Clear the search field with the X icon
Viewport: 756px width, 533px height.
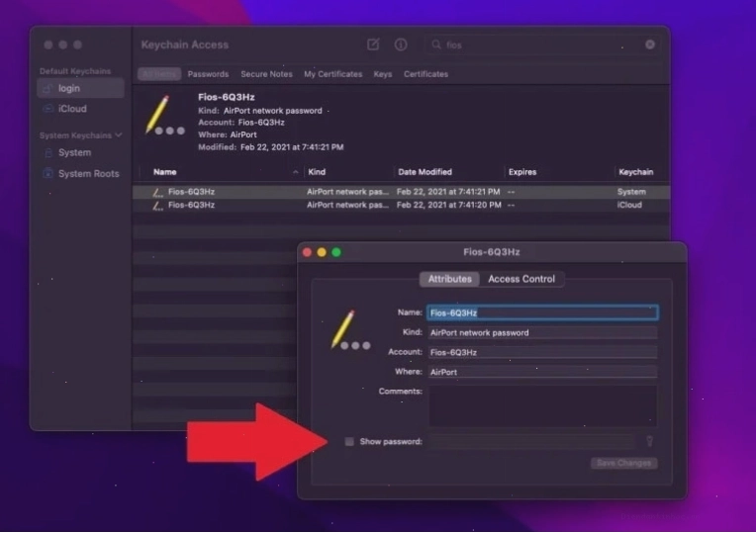pos(650,44)
